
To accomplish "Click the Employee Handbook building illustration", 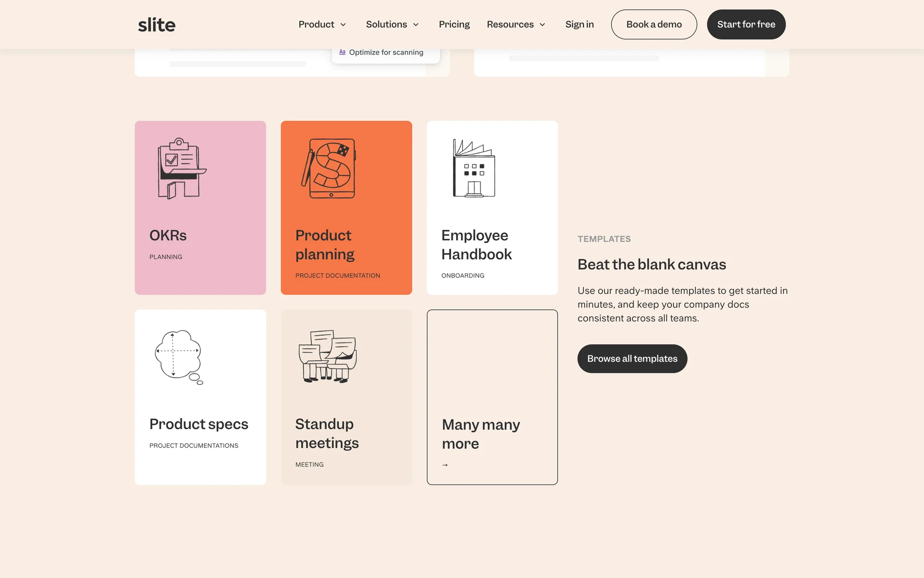I will click(x=474, y=169).
